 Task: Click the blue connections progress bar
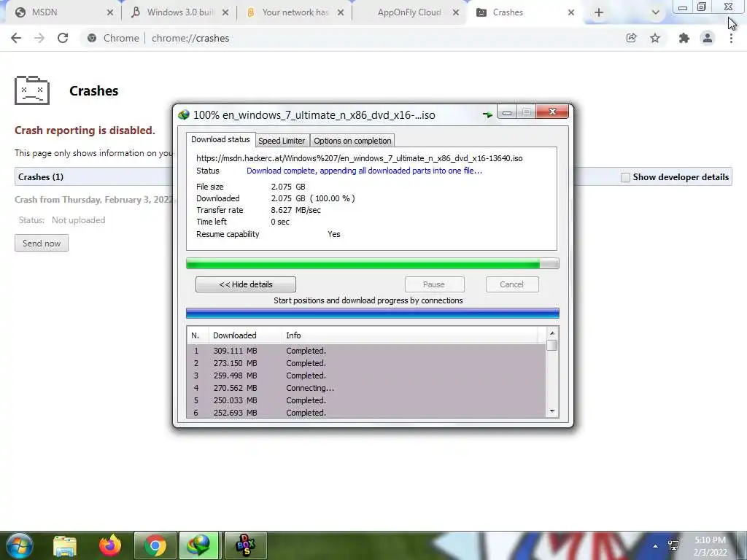[372, 313]
